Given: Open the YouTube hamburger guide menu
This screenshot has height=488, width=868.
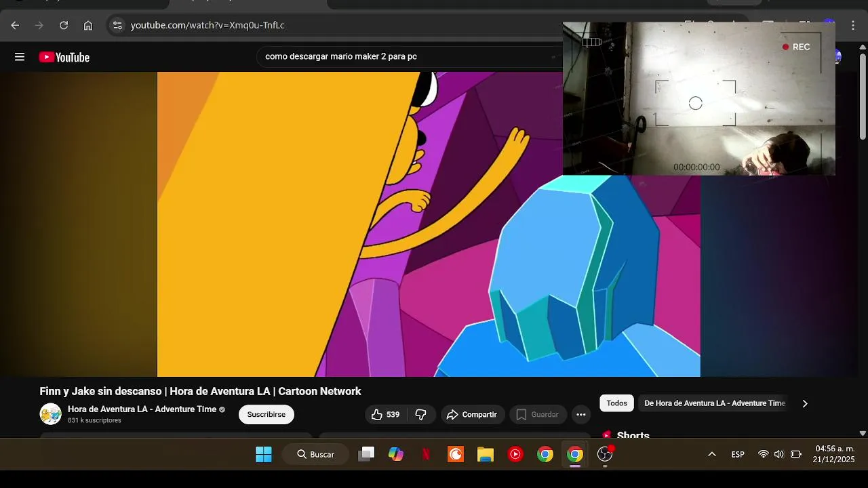Looking at the screenshot, I should (20, 57).
